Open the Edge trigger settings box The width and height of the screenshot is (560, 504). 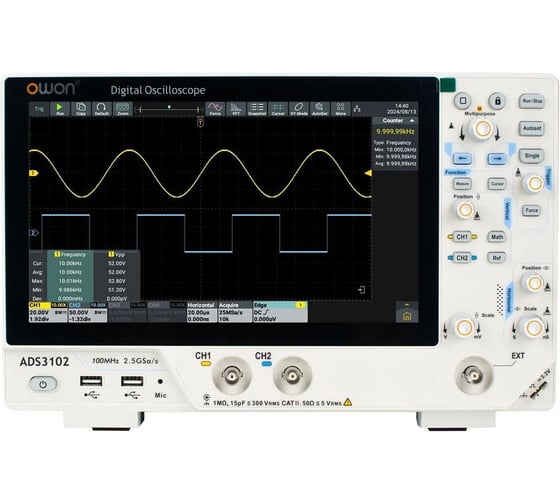click(280, 312)
